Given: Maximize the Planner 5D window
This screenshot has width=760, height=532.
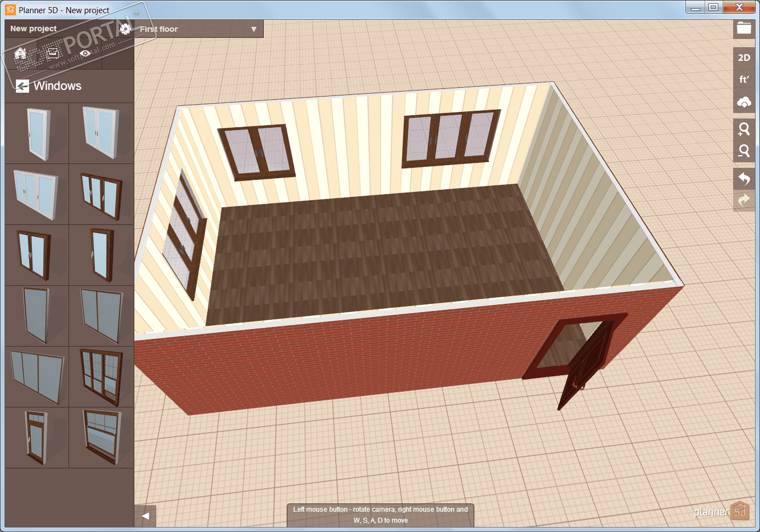Looking at the screenshot, I should coord(713,7).
